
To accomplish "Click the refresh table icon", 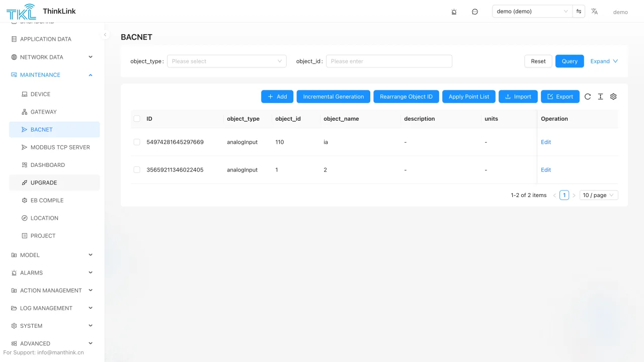I will tap(588, 97).
